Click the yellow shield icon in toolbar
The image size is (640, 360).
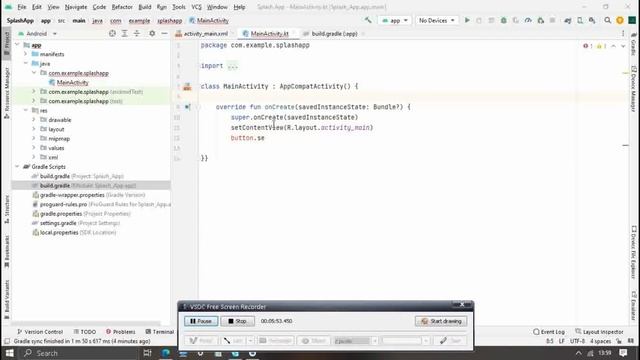coord(620,20)
